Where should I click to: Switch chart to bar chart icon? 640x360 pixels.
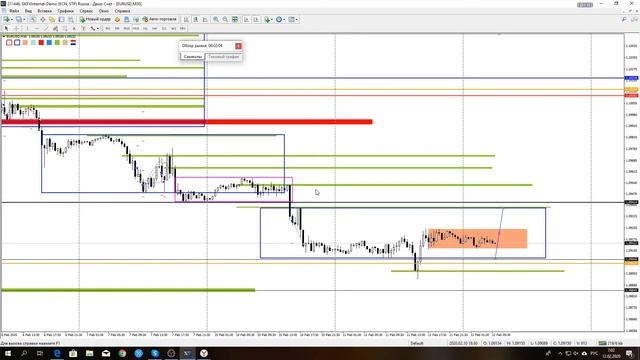(x=186, y=19)
